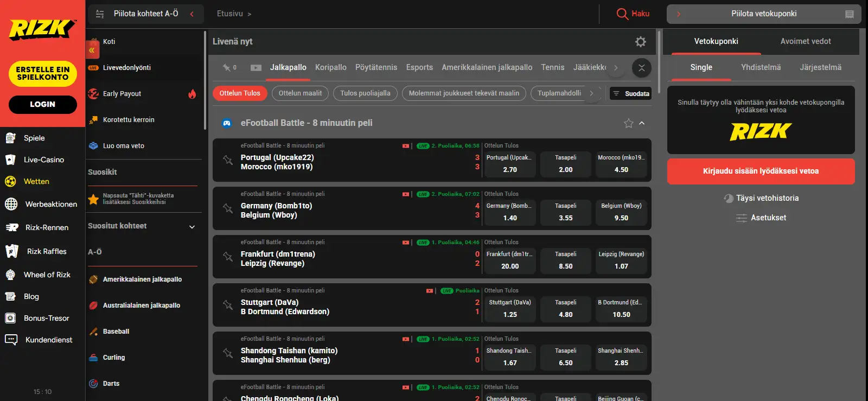Pin the Shandong Taishan vs Shanghai Shenhua match

point(228,353)
